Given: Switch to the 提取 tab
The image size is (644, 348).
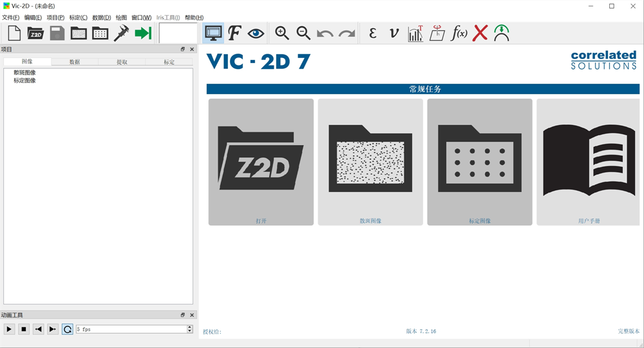Looking at the screenshot, I should (122, 62).
